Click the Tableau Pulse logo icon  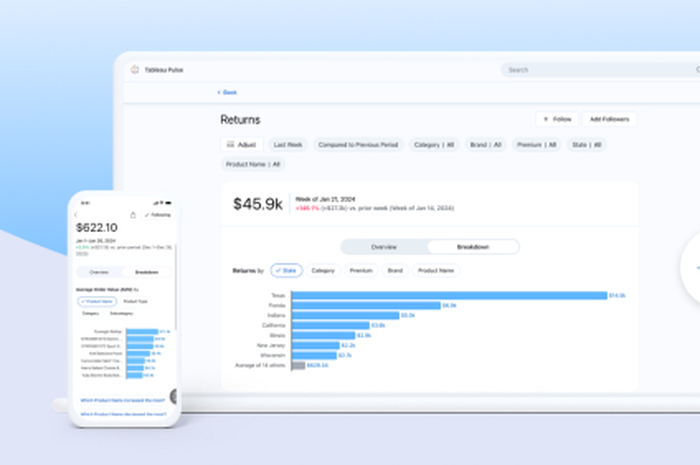coord(135,70)
